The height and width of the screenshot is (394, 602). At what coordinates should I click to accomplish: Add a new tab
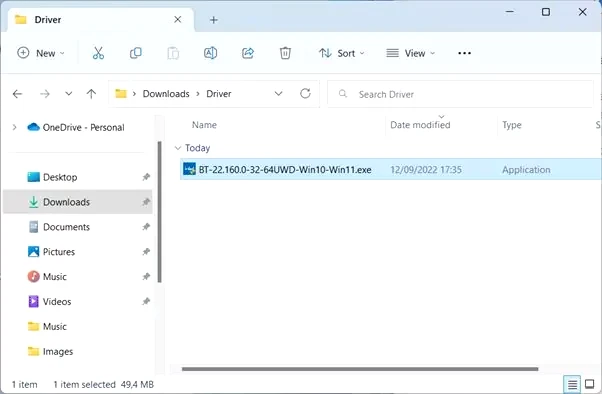tap(214, 20)
